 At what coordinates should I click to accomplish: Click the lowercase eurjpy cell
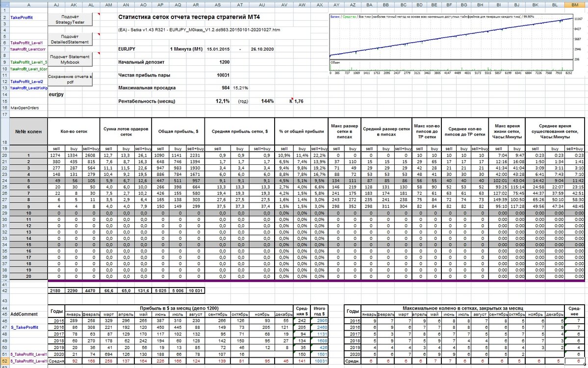[x=56, y=95]
